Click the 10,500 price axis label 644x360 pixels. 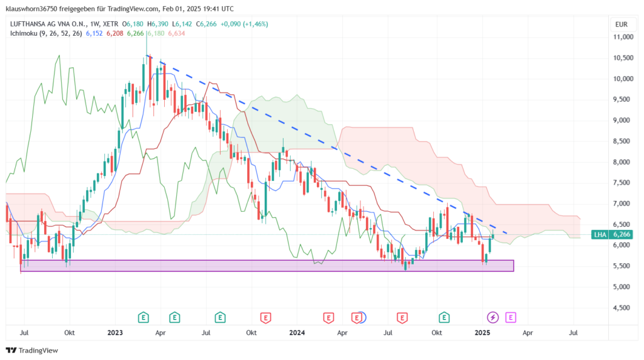[623, 58]
